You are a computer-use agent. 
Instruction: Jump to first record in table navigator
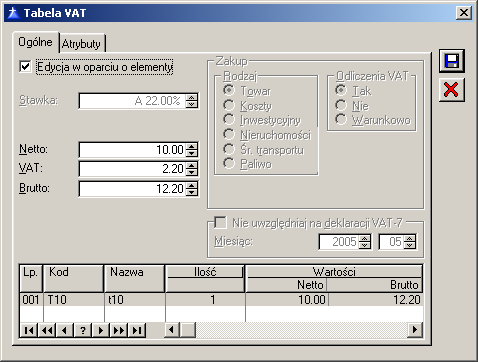29,330
